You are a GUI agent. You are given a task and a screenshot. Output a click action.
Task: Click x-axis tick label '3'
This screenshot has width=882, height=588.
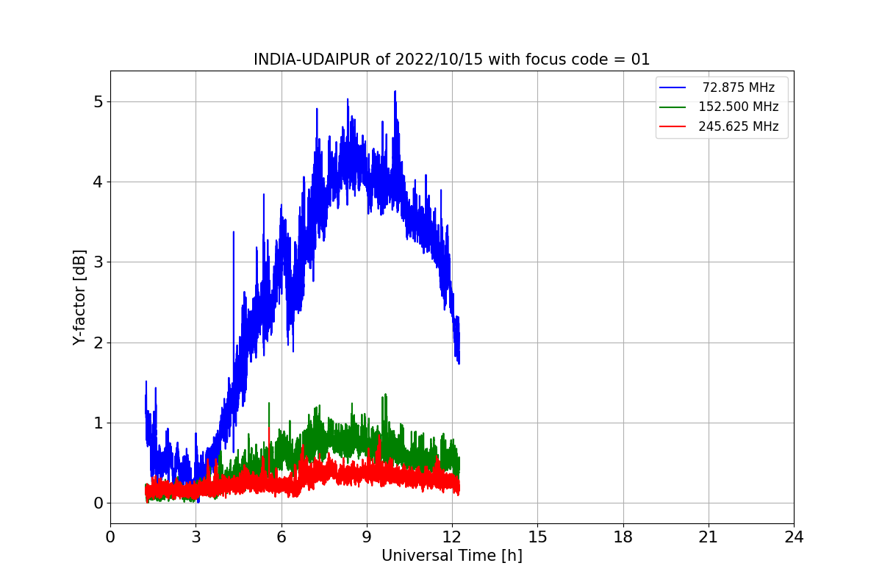click(x=196, y=537)
